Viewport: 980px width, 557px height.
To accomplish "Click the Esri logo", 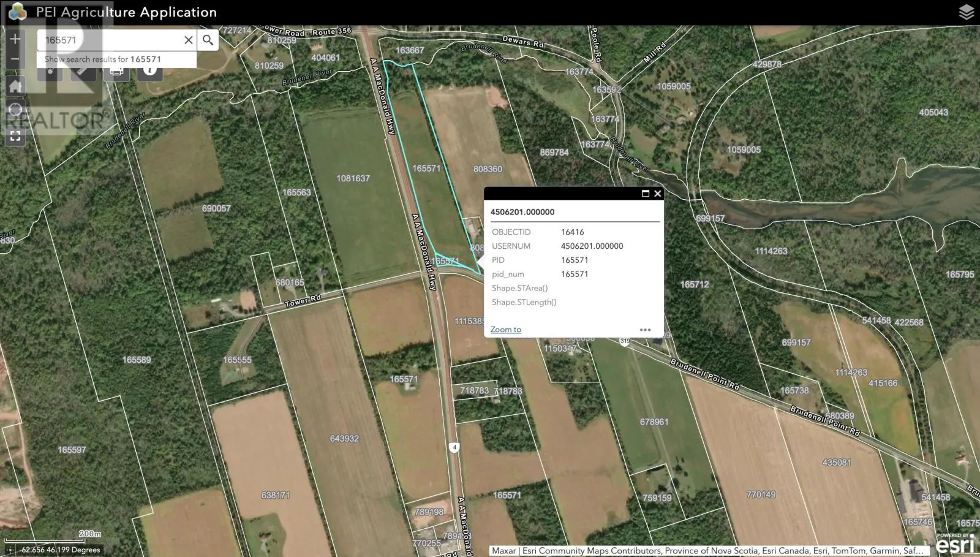I will (956, 544).
